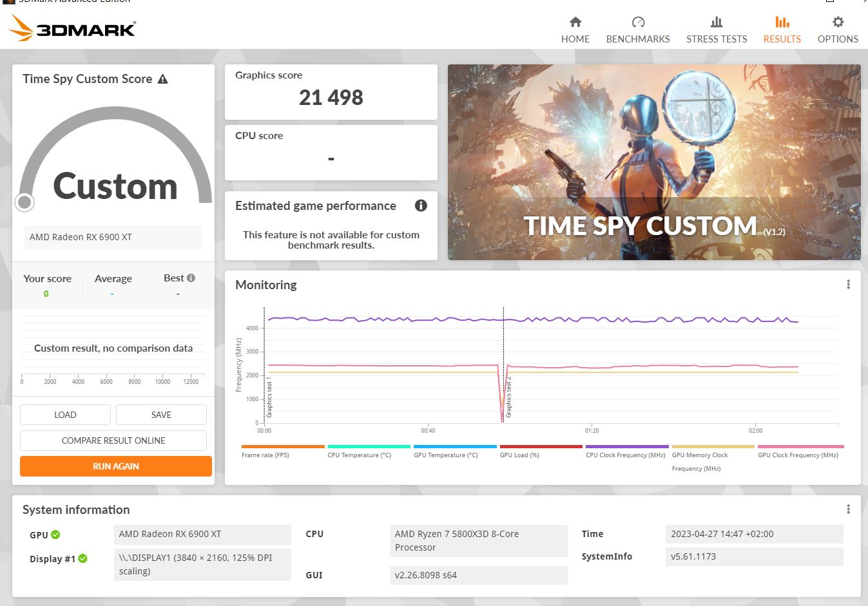Open the OPTIONS tab
This screenshot has width=868, height=606.
[x=838, y=30]
